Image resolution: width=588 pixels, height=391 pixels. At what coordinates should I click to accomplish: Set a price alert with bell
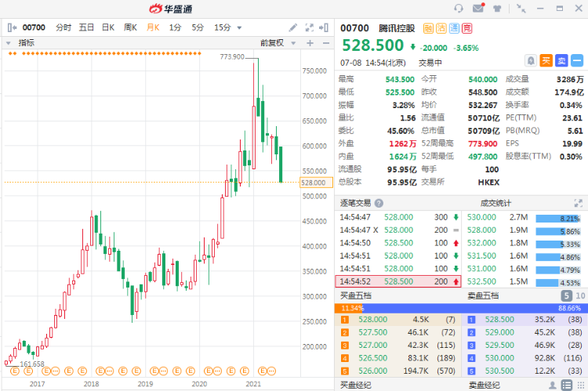pyautogui.click(x=531, y=60)
